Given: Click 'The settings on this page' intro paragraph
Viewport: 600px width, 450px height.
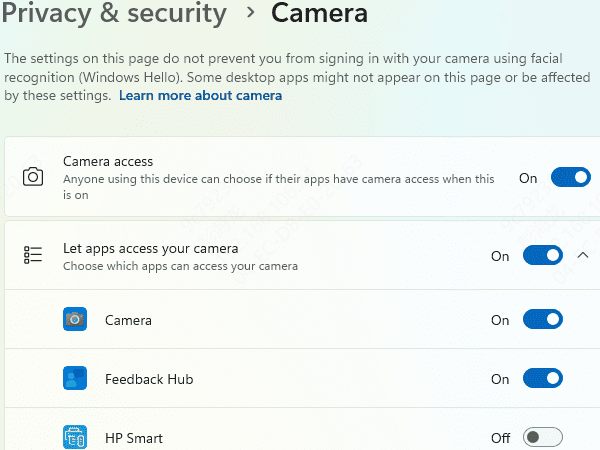Looking at the screenshot, I should click(x=297, y=77).
